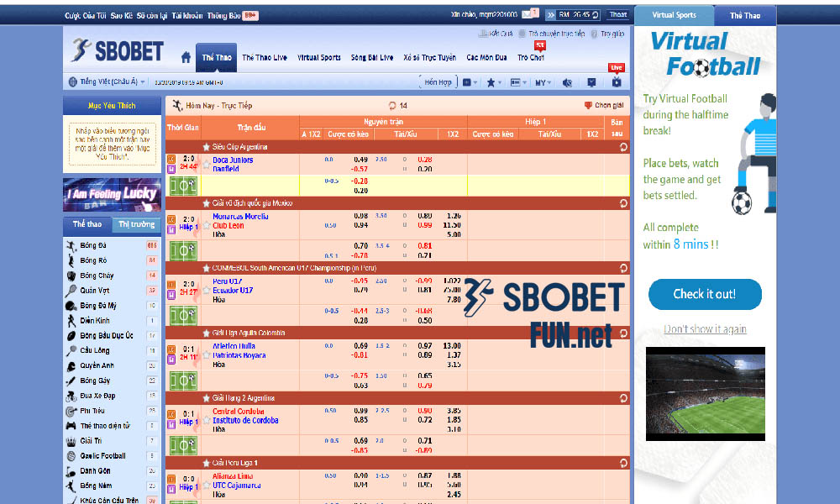Open Trò Chơi games menu
This screenshot has width=840, height=504.
531,57
